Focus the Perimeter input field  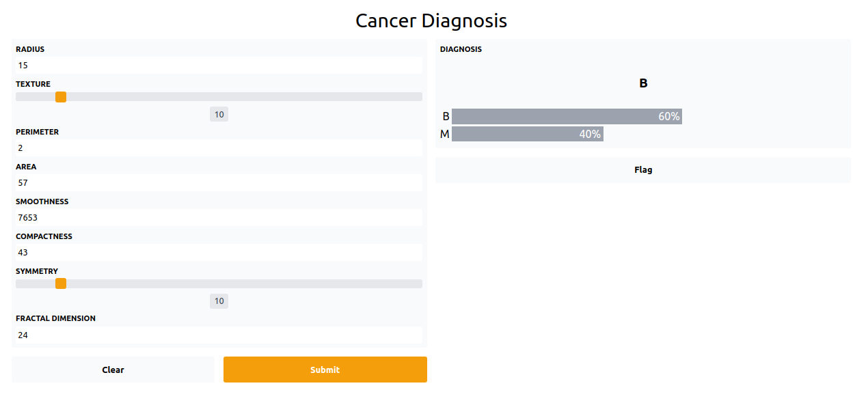click(219, 148)
